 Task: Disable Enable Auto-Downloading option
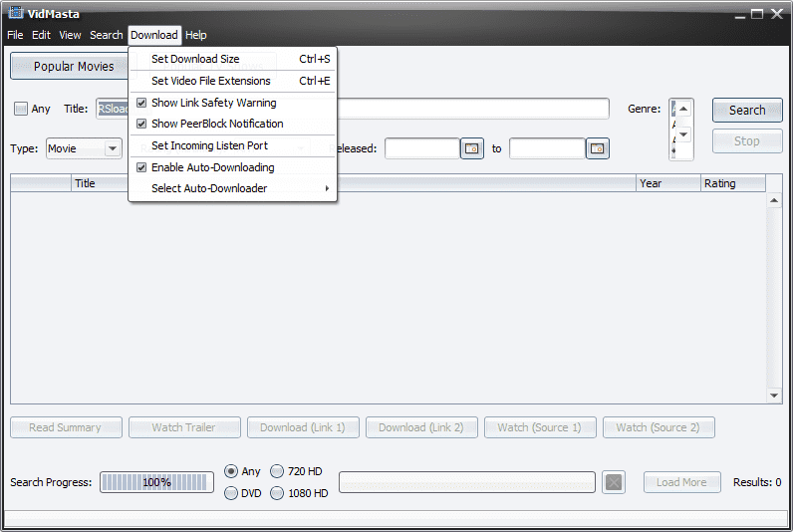click(x=141, y=167)
